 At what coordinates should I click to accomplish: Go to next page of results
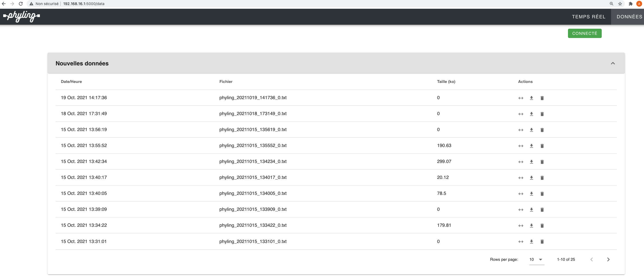click(x=608, y=259)
